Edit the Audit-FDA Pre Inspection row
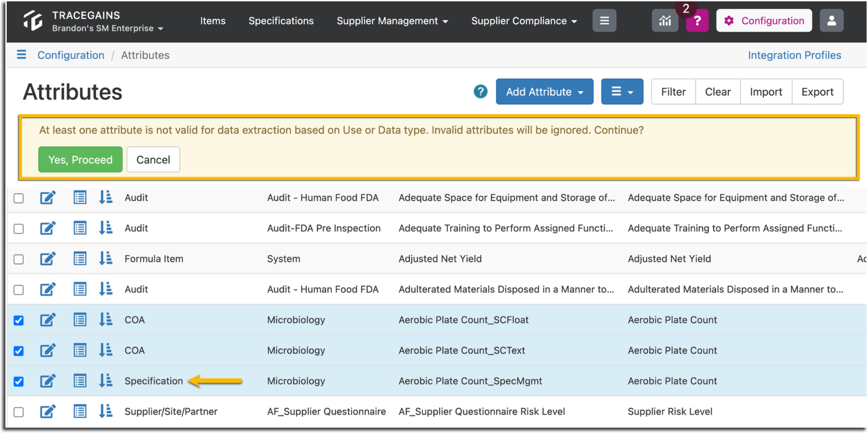Screen dimensions: 868x433 (x=48, y=228)
